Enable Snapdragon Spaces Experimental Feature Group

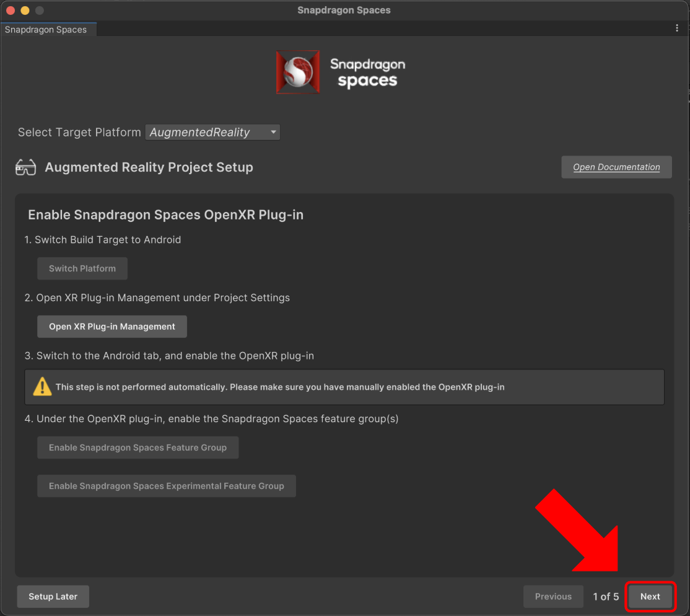167,486
